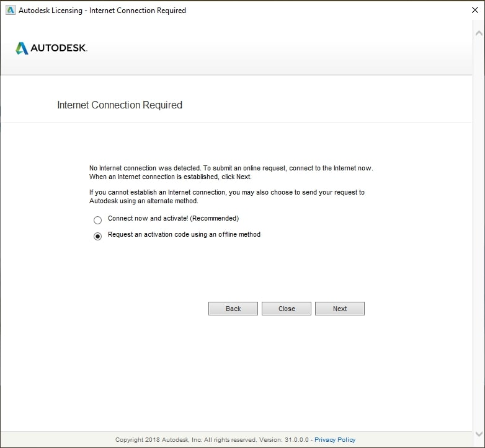Proceed by clicking the Next button

coord(340,309)
